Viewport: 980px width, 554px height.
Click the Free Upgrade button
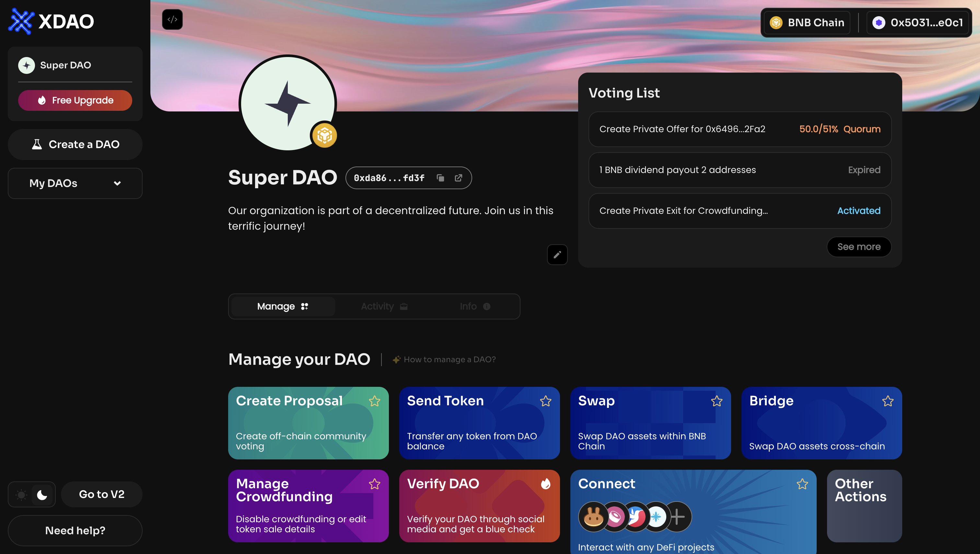click(75, 100)
